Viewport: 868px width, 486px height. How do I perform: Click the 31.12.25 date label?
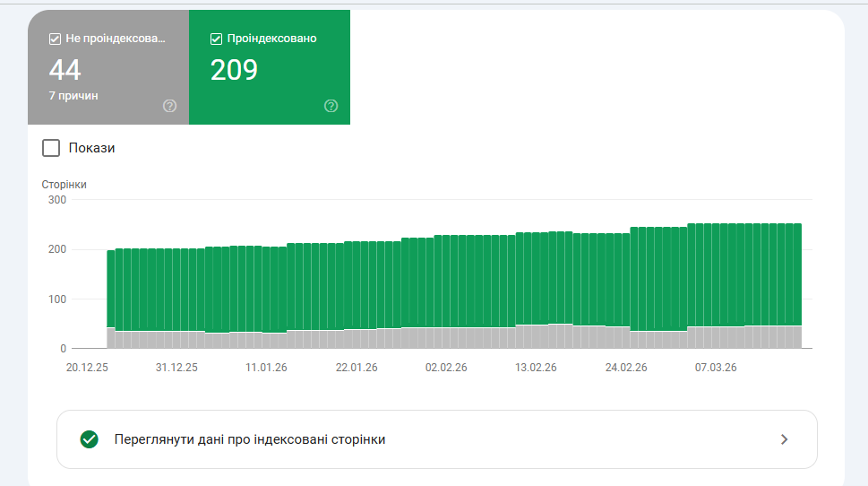point(176,368)
